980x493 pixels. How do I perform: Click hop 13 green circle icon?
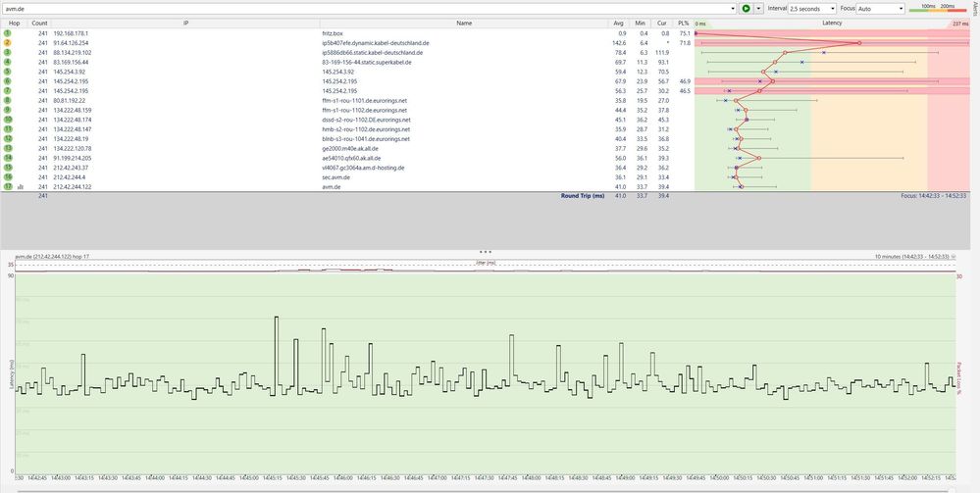click(8, 148)
